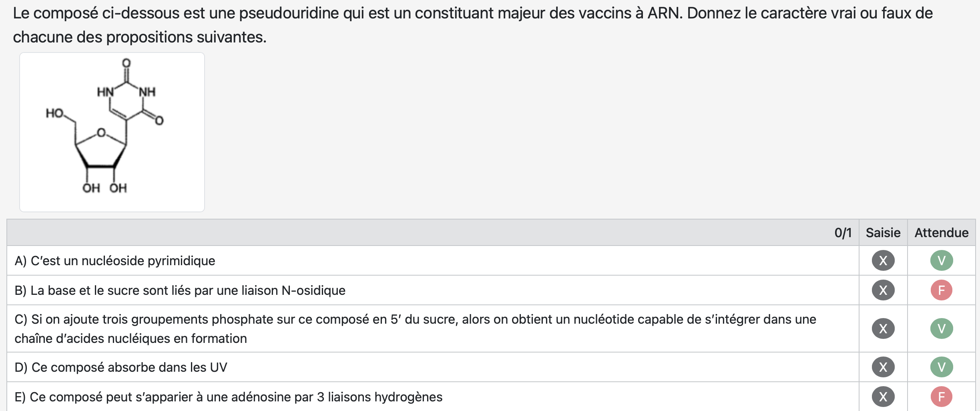Select proposition A about nucléoside pyrimidique

[115, 261]
